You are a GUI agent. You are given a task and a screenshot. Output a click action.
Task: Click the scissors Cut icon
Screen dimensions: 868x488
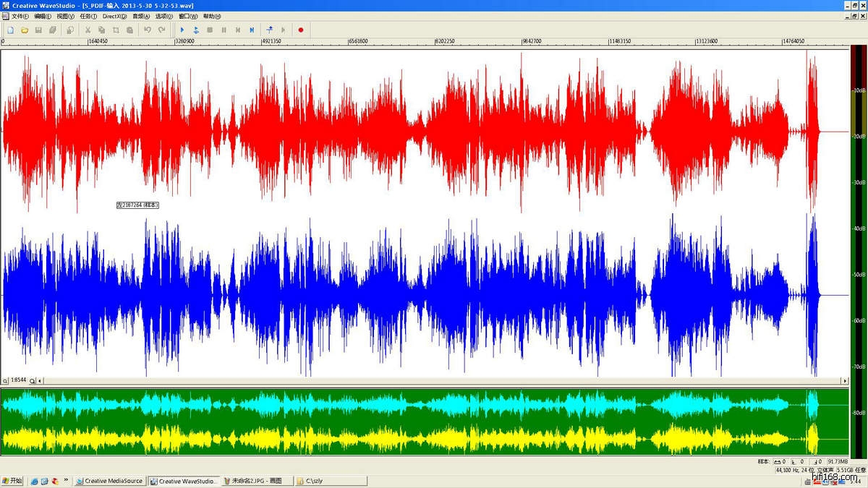[88, 30]
